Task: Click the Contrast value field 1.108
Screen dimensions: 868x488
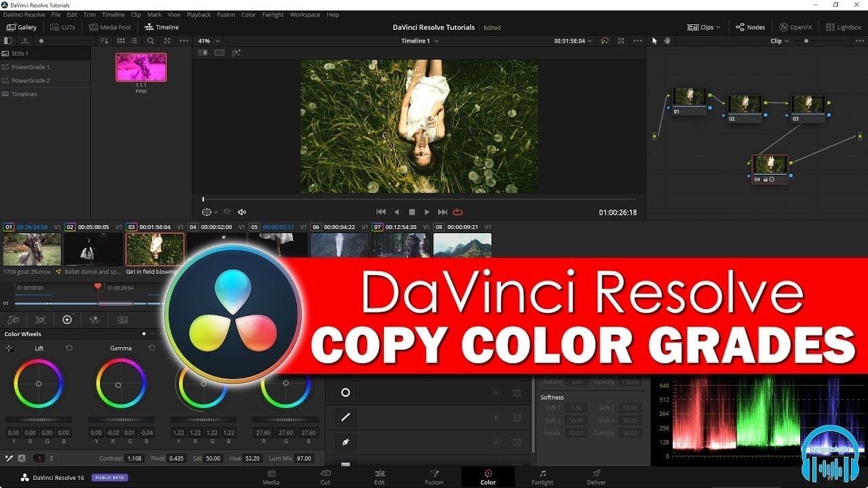Action: 134,459
